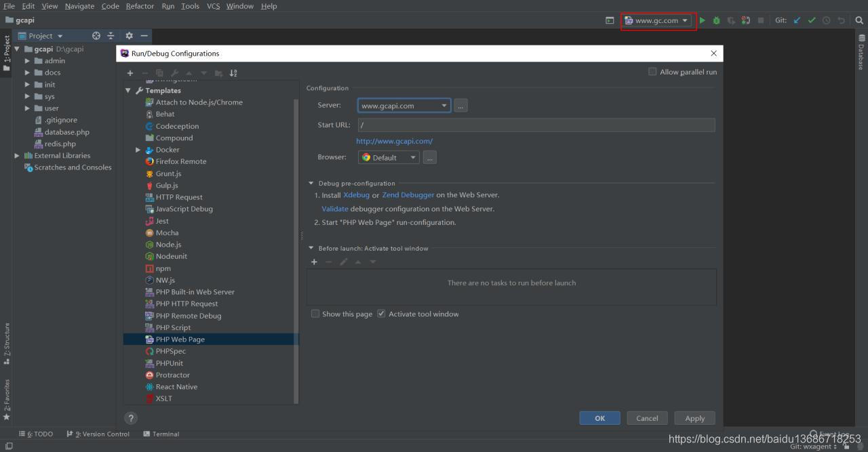Open the Tools menu
This screenshot has width=868, height=452.
[x=190, y=6]
